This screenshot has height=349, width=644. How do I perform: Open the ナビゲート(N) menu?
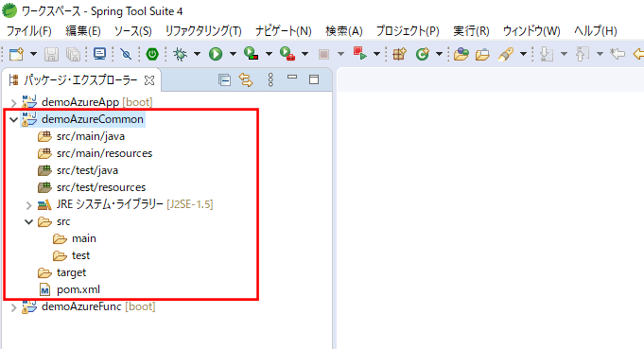[x=284, y=31]
